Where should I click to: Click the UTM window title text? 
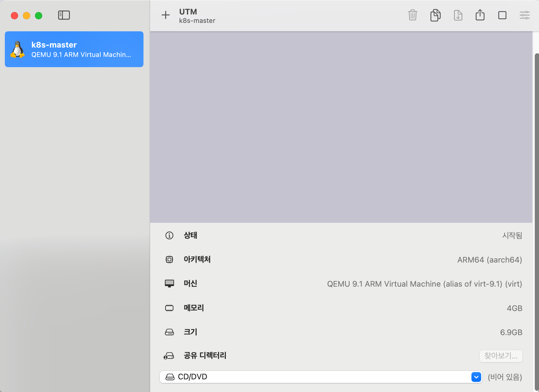click(x=188, y=12)
